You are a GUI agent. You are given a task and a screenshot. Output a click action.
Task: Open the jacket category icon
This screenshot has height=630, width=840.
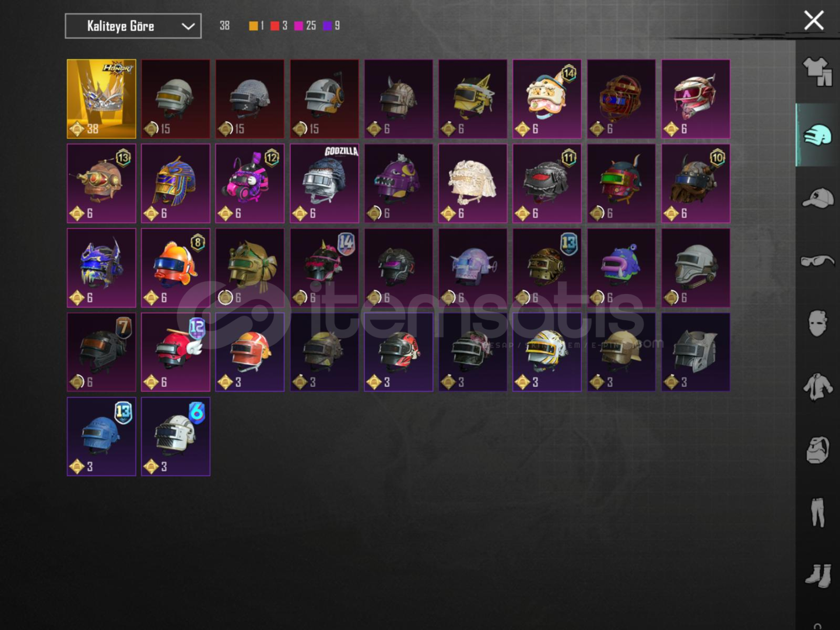817,386
